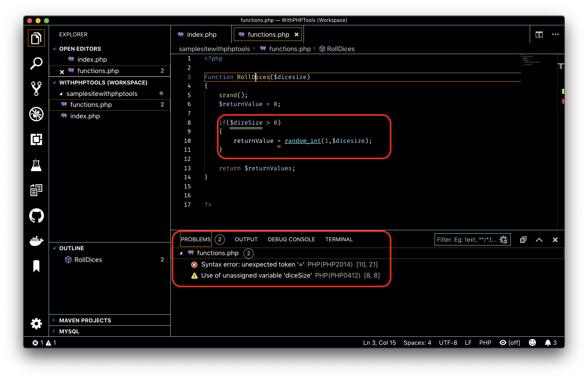588x379 pixels.
Task: Switch to the index.php editor tab
Action: tap(201, 35)
